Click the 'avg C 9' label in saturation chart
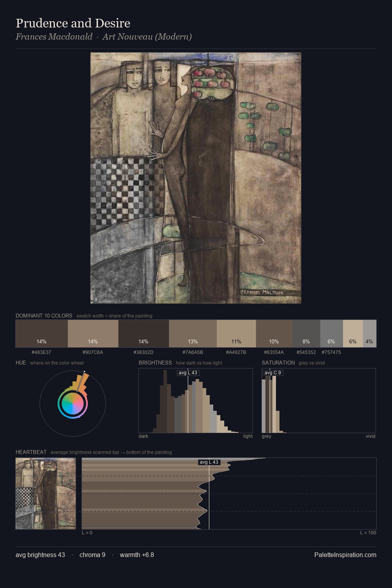The height and width of the screenshot is (588, 392). coord(273,373)
